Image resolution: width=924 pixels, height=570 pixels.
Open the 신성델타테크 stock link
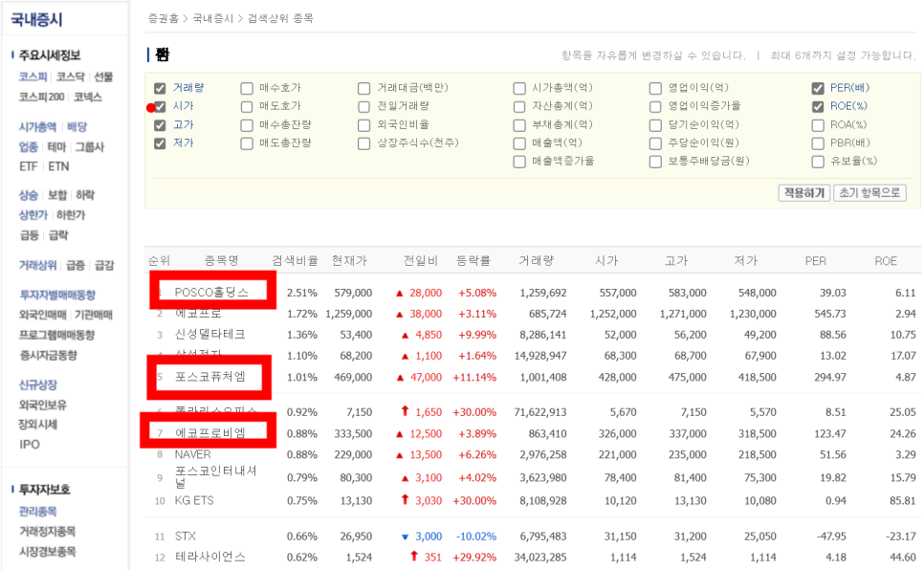click(209, 334)
